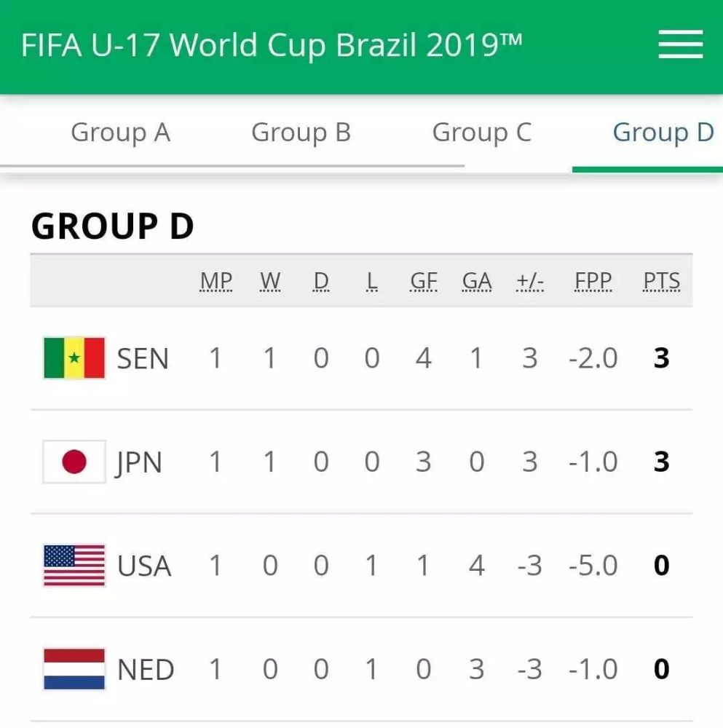Click the USA flag icon
The width and height of the screenshot is (723, 728).
(74, 566)
